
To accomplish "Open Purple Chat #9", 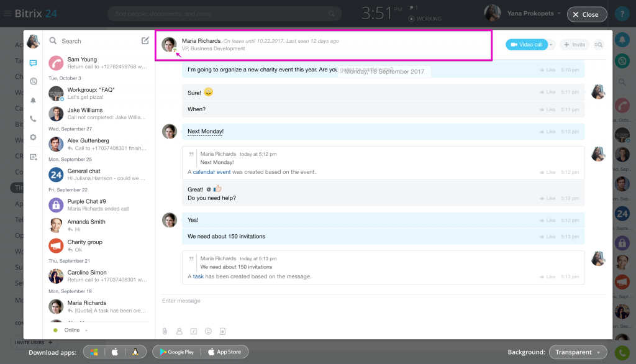I will [x=98, y=205].
